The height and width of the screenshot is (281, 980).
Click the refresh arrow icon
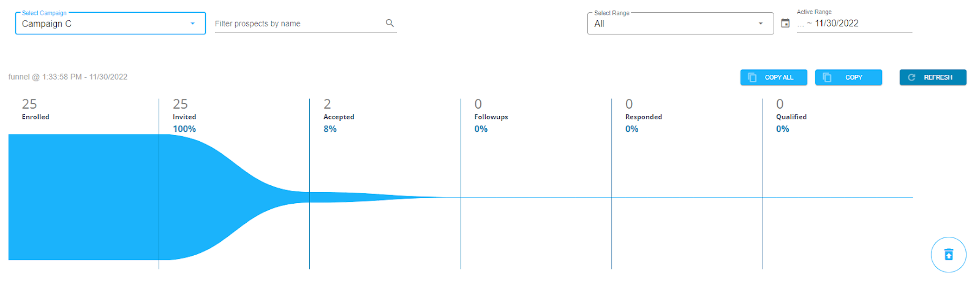coord(911,77)
